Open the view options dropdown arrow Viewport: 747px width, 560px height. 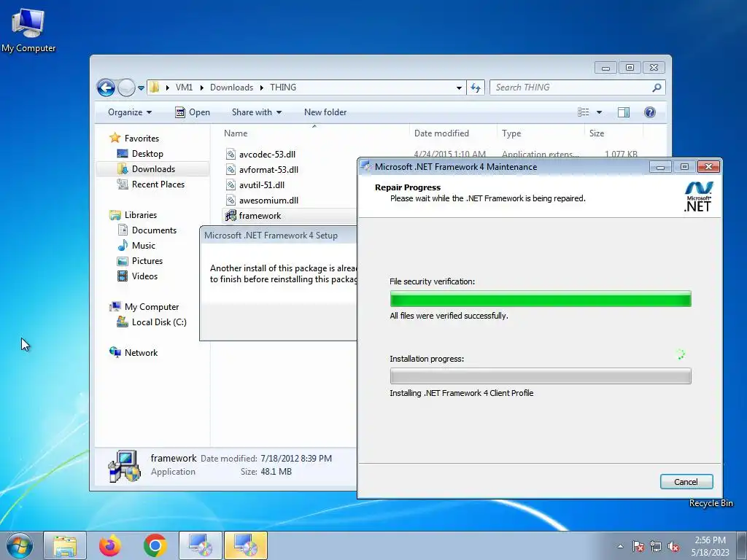600,112
